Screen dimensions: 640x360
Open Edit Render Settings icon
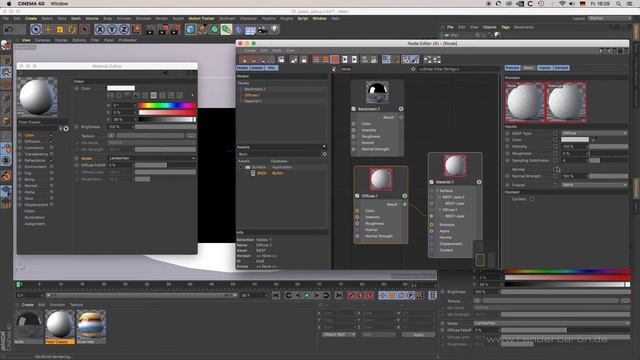click(176, 29)
